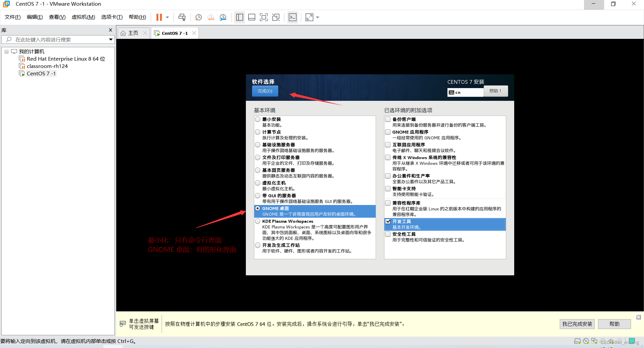Click the VMware Workstation title bar logo
Image resolution: width=644 pixels, height=348 pixels.
(x=6, y=4)
